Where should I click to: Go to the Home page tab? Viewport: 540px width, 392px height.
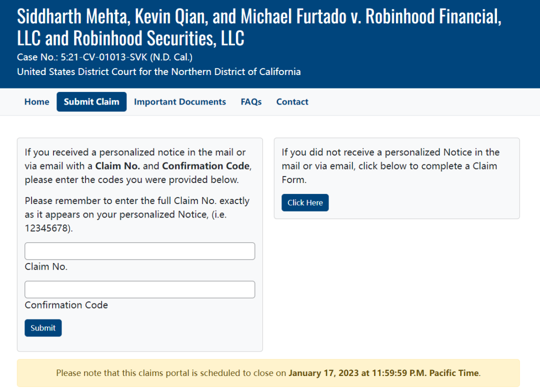(x=36, y=102)
